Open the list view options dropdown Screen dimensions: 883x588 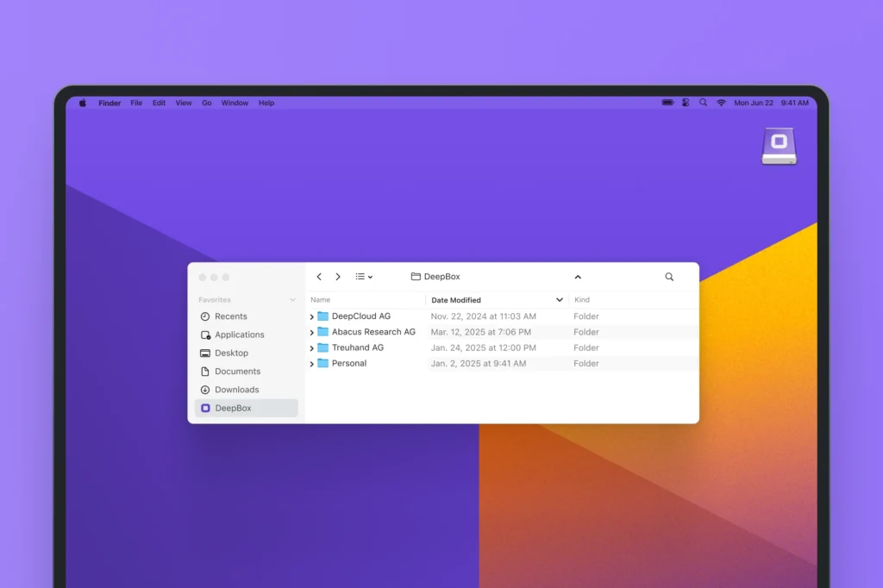click(x=364, y=277)
